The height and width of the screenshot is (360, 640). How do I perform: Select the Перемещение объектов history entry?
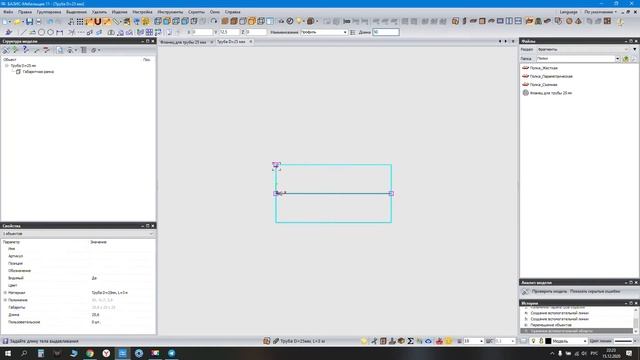551,325
